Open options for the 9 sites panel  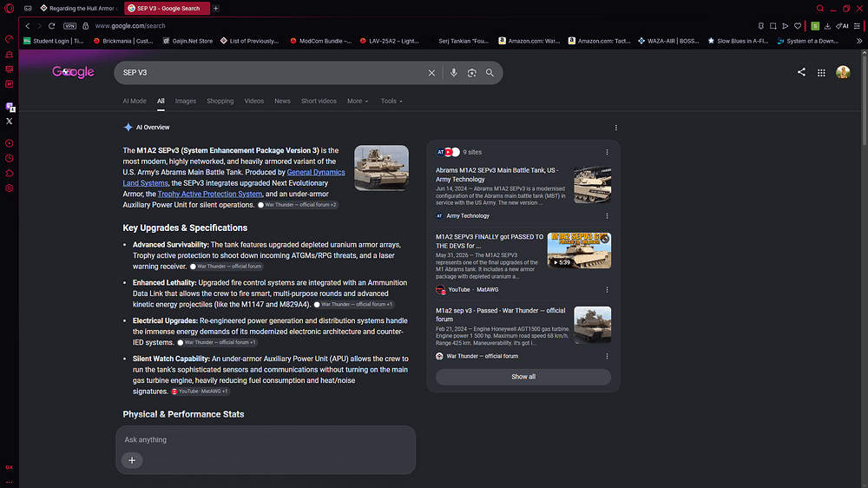click(x=607, y=152)
